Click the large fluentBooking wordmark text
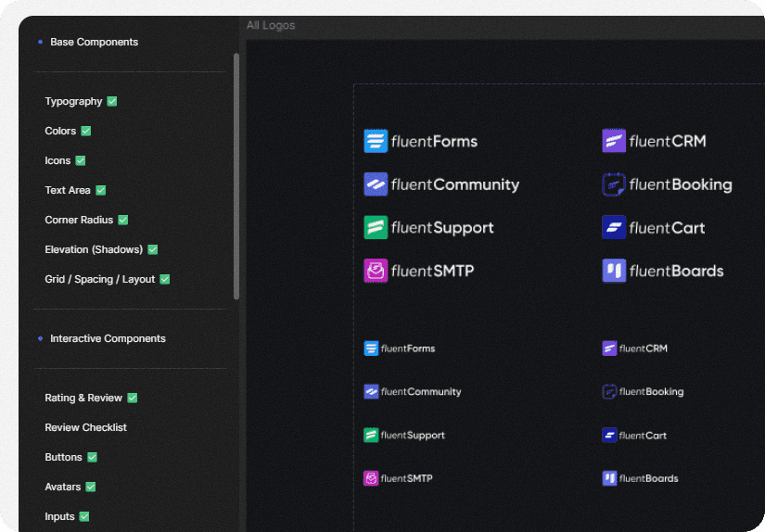 pos(681,184)
